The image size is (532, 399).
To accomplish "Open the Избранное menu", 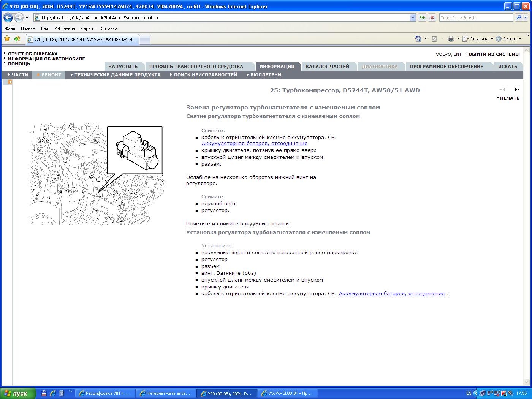I will coord(65,28).
